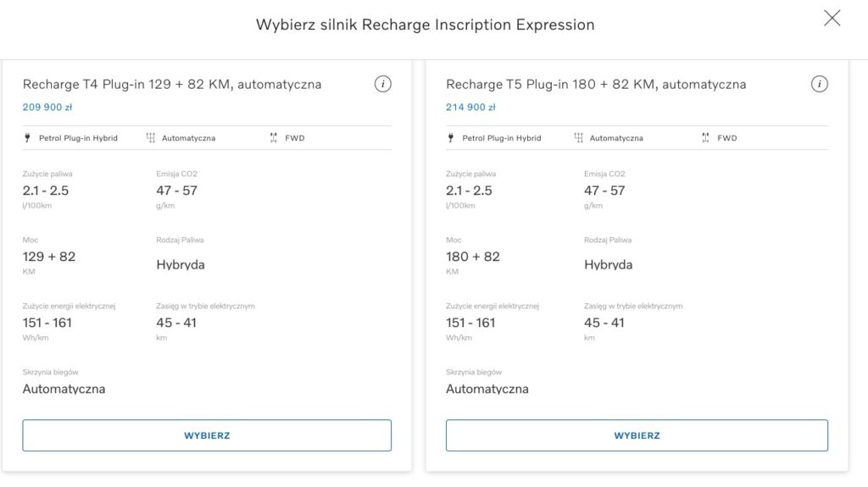Click Petrol Plug-in Hybrid label on T4 card
Viewport: 868px width, 487px height.
tap(78, 138)
